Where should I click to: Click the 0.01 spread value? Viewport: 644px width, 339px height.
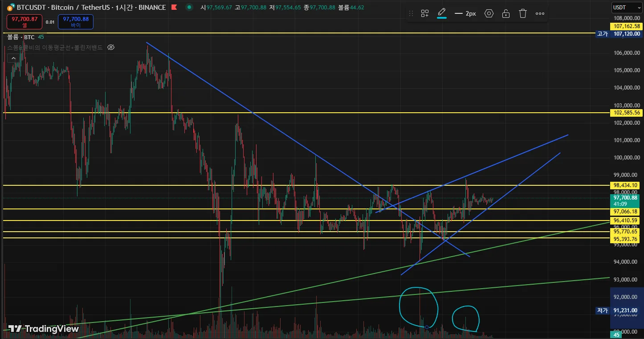[50, 22]
